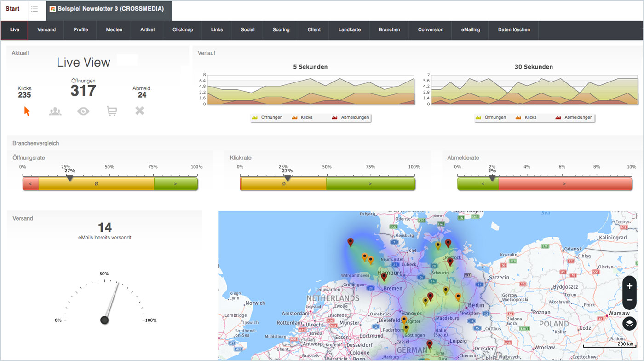Click the dark red pin by Rostock label

click(450, 262)
